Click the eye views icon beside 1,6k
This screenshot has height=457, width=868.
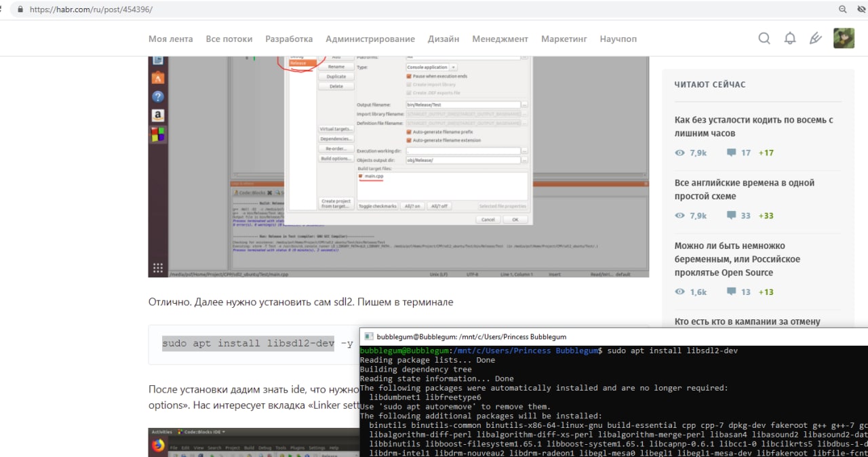click(x=680, y=292)
